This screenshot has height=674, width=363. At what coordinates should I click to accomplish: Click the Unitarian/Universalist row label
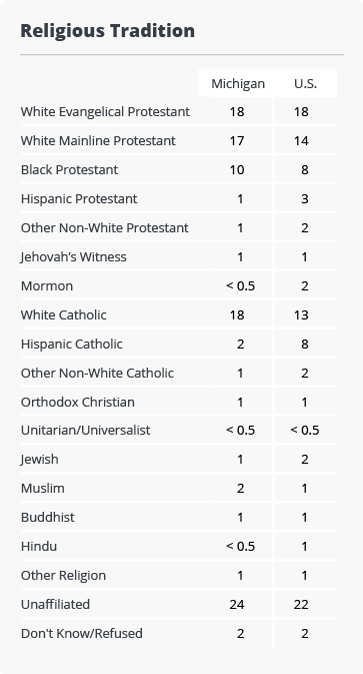pyautogui.click(x=86, y=430)
